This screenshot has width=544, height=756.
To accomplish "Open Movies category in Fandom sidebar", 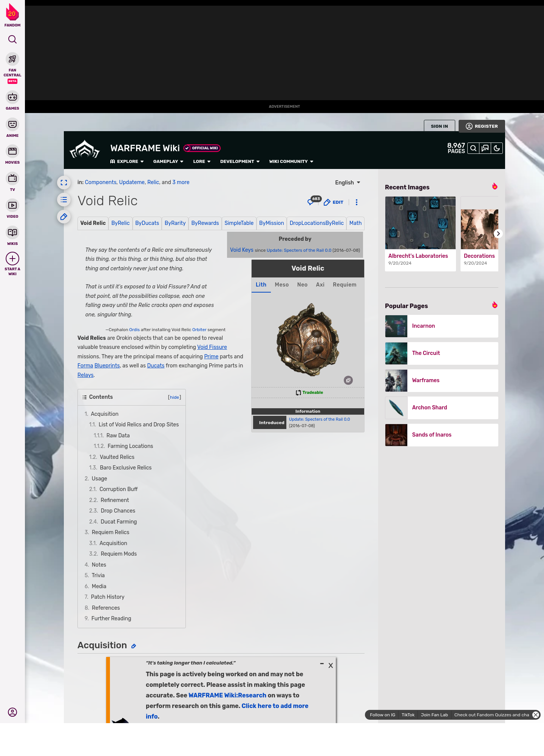I will tap(12, 155).
